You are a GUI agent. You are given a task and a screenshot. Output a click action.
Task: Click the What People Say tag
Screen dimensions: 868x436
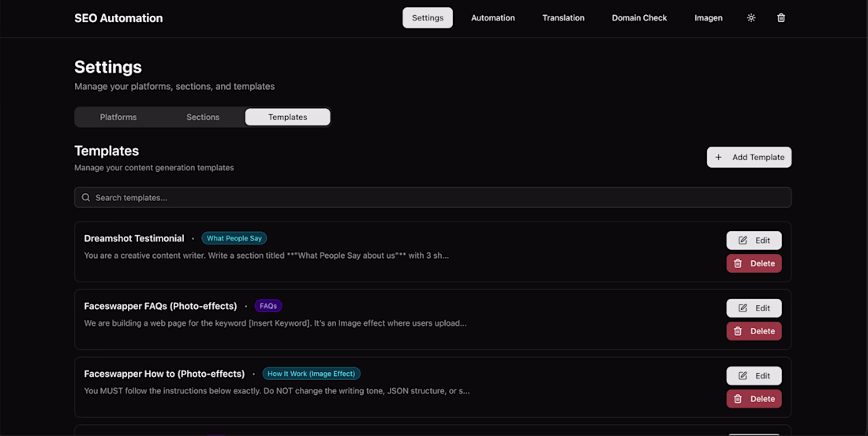click(x=234, y=238)
